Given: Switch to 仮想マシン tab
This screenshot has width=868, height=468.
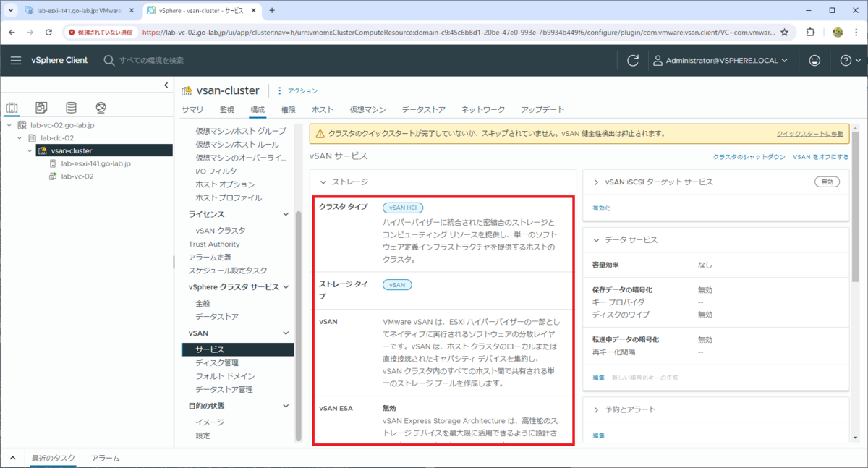Looking at the screenshot, I should 368,109.
